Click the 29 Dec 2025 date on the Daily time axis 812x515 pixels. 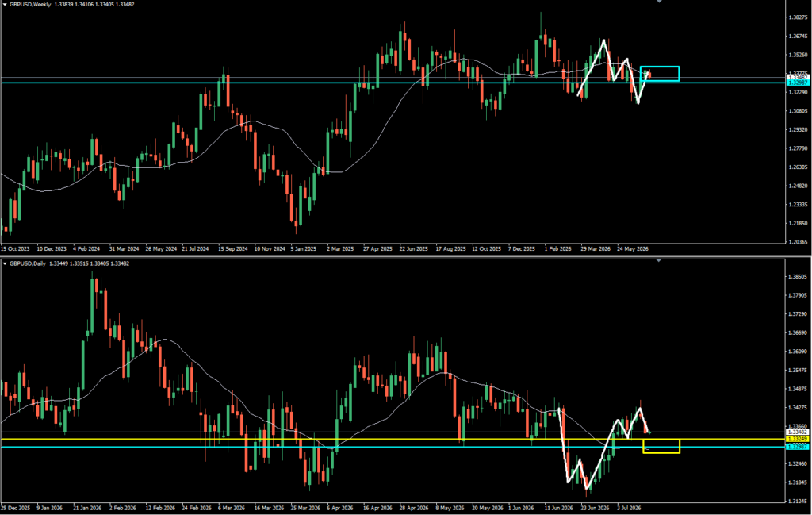coord(15,508)
